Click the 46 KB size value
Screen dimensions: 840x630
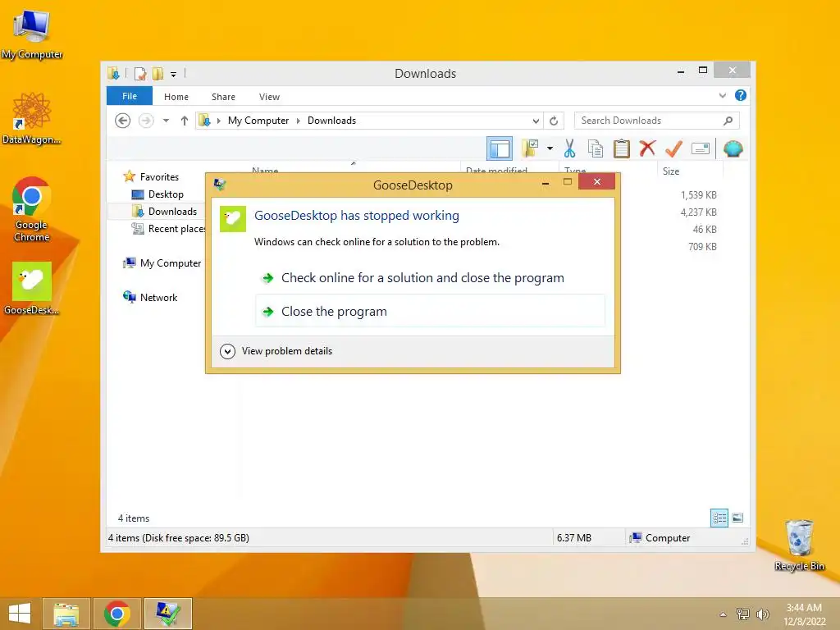click(705, 230)
